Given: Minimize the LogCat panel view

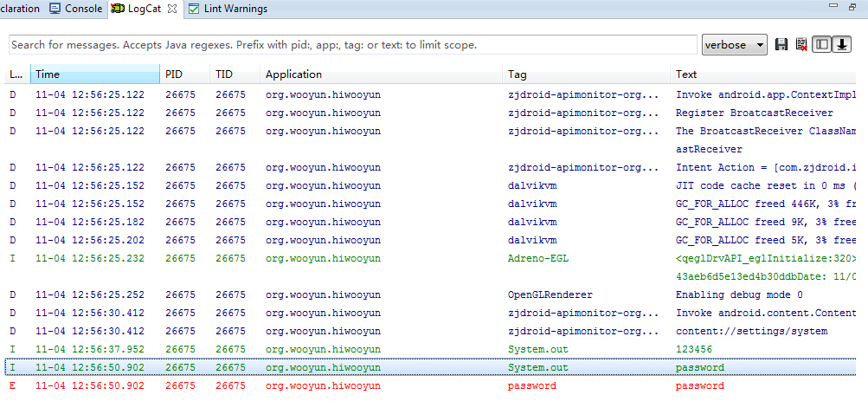Looking at the screenshot, I should tap(832, 5).
